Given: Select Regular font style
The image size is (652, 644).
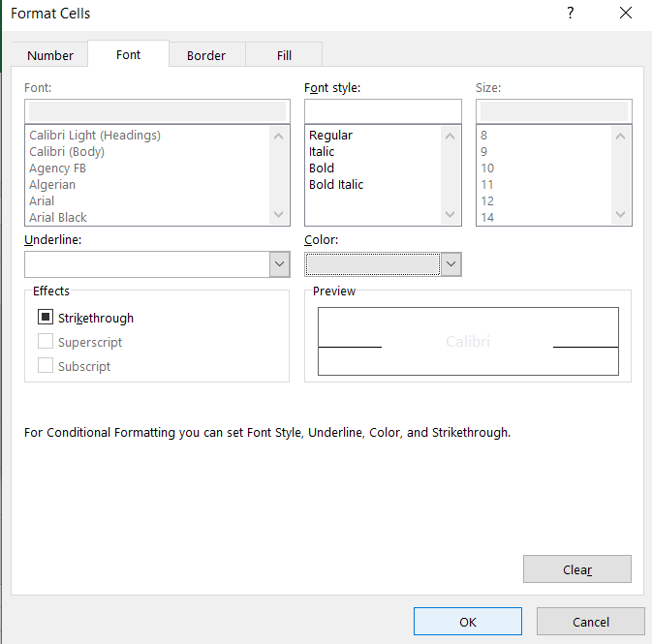Looking at the screenshot, I should pos(330,135).
